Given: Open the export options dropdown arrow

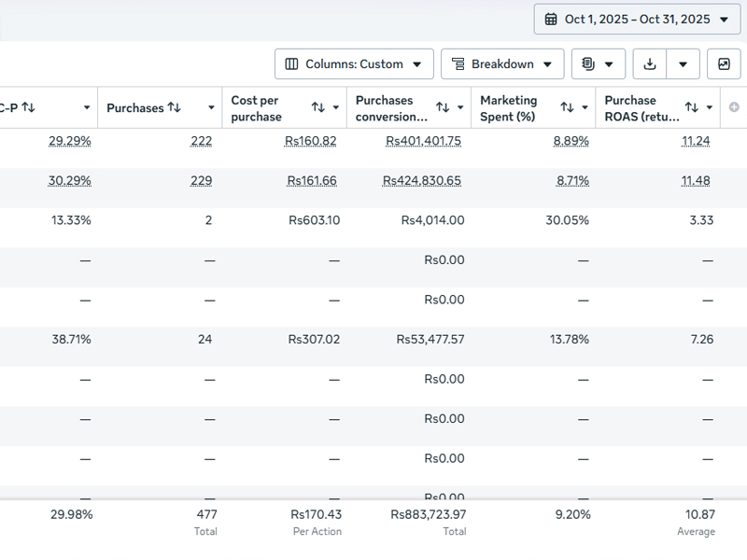Looking at the screenshot, I should [x=683, y=63].
